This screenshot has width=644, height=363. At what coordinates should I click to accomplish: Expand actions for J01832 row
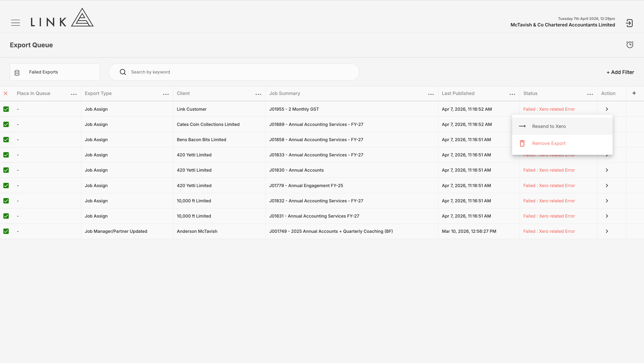[607, 201]
